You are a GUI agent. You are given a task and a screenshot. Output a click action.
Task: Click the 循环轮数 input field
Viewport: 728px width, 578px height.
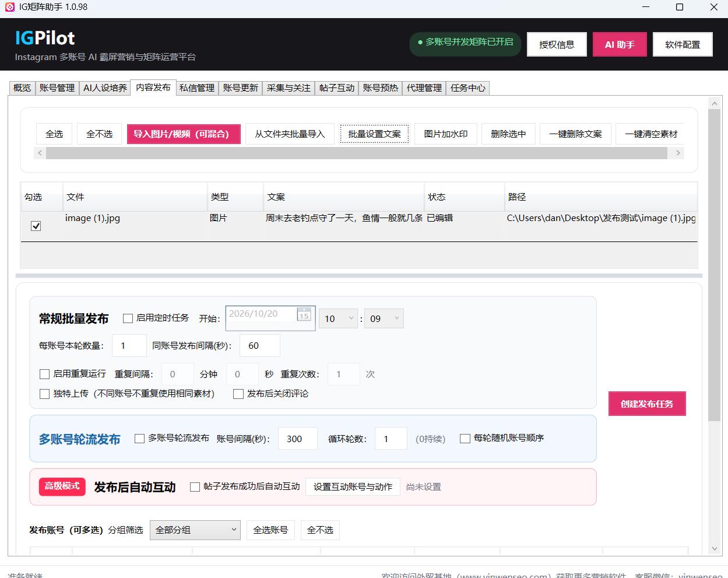(391, 439)
